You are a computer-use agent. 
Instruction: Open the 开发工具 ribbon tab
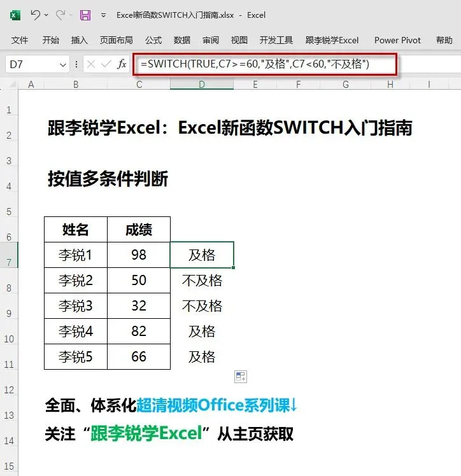click(x=276, y=40)
